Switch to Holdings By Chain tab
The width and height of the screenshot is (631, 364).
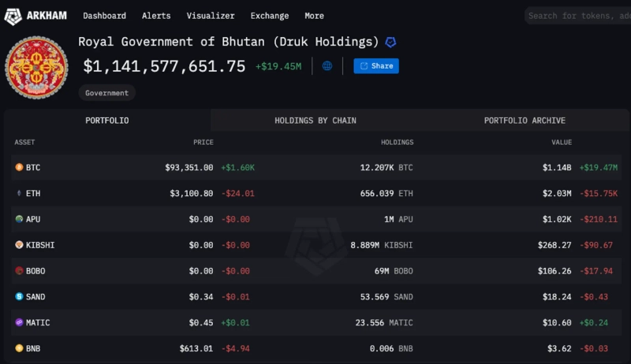315,121
